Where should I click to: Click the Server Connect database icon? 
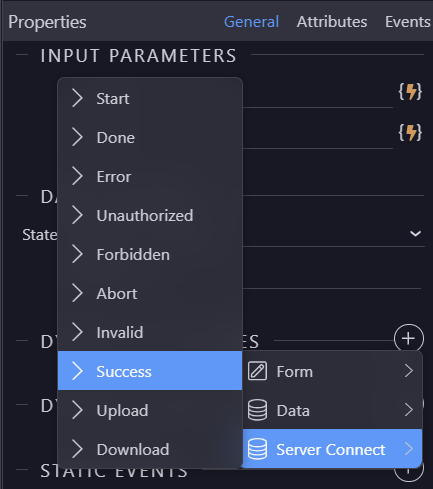pyautogui.click(x=257, y=449)
